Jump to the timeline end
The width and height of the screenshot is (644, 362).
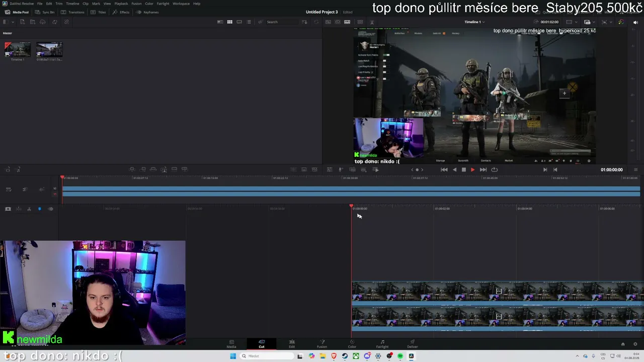point(483,170)
